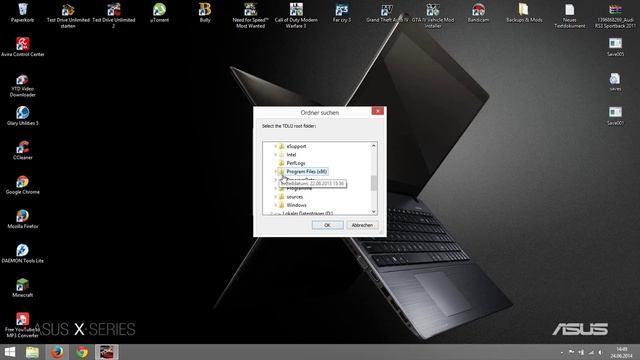Screen dimensions: 640x360
Task: Expand the sources folder node
Action: (x=276, y=197)
